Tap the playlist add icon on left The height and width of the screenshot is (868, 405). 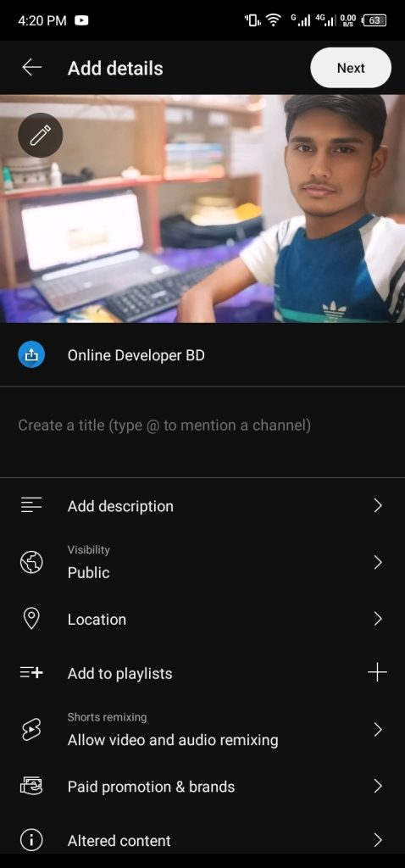pyautogui.click(x=31, y=673)
